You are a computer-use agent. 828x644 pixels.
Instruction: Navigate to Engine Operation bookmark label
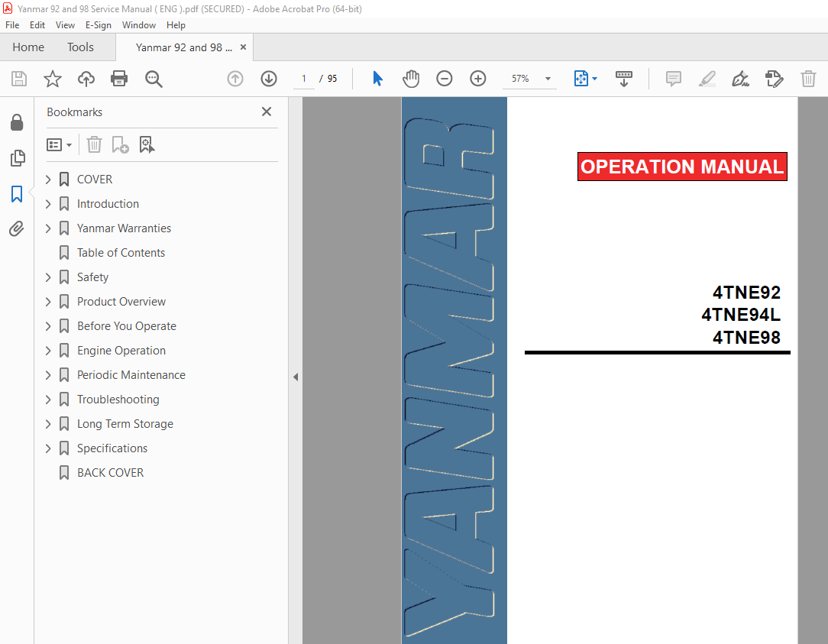(x=121, y=351)
